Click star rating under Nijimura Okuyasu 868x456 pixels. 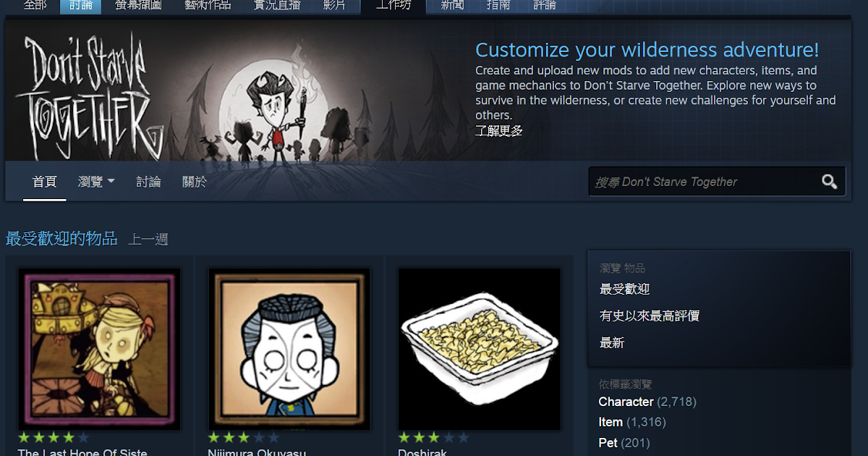(244, 438)
